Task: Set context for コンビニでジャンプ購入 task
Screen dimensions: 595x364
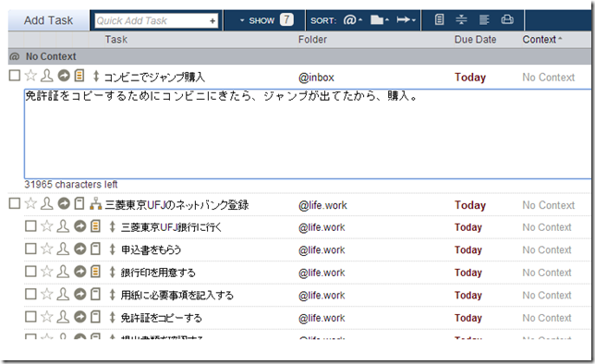Action: click(x=548, y=78)
